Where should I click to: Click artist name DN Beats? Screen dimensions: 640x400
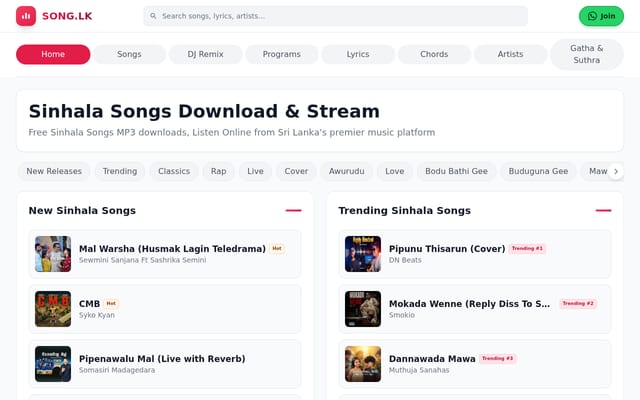[x=405, y=260]
